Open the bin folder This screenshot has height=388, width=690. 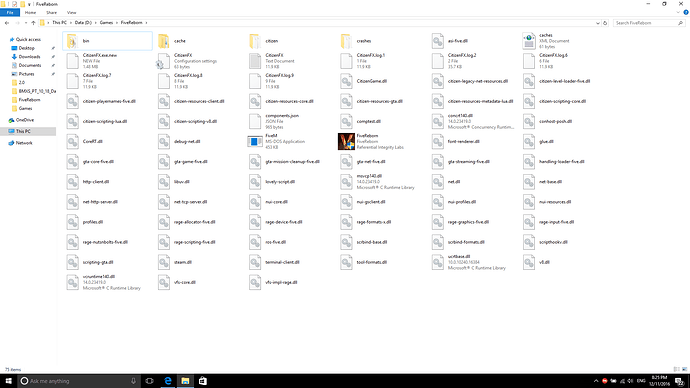[107, 41]
